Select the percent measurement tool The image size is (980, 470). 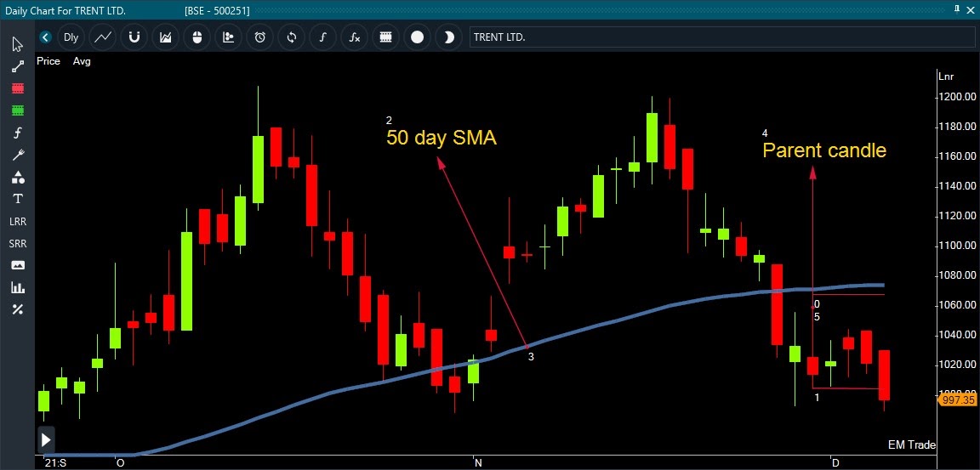coord(18,309)
